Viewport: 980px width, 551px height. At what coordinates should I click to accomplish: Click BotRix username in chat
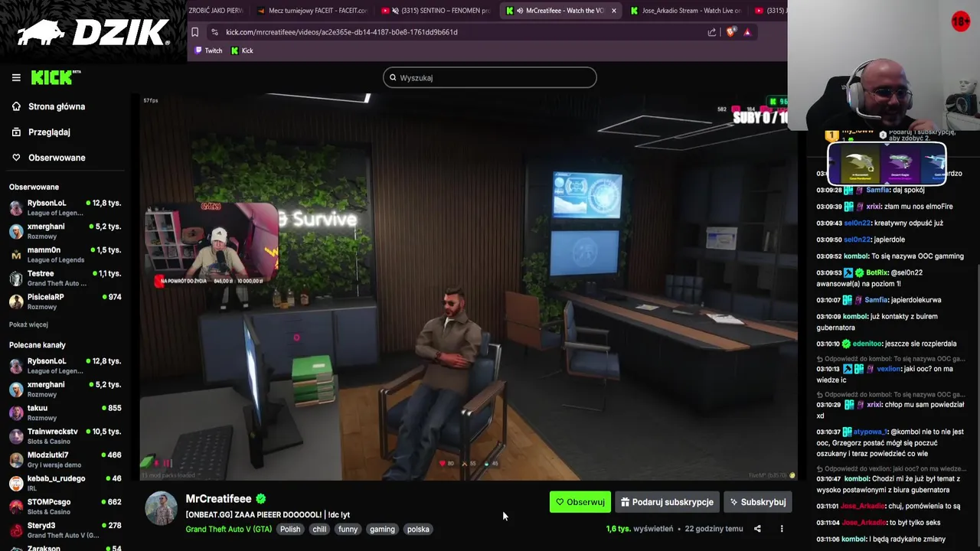coord(877,272)
